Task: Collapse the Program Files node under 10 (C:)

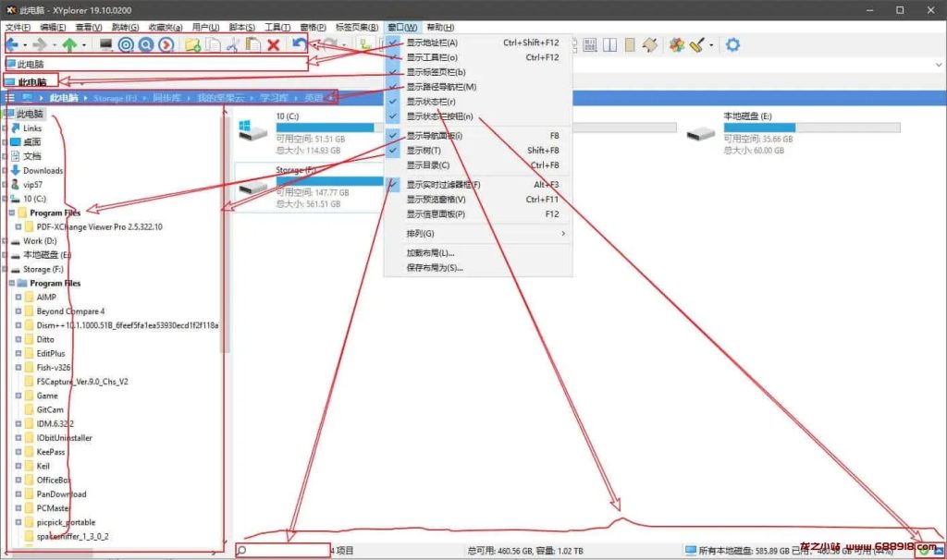Action: pyautogui.click(x=11, y=213)
